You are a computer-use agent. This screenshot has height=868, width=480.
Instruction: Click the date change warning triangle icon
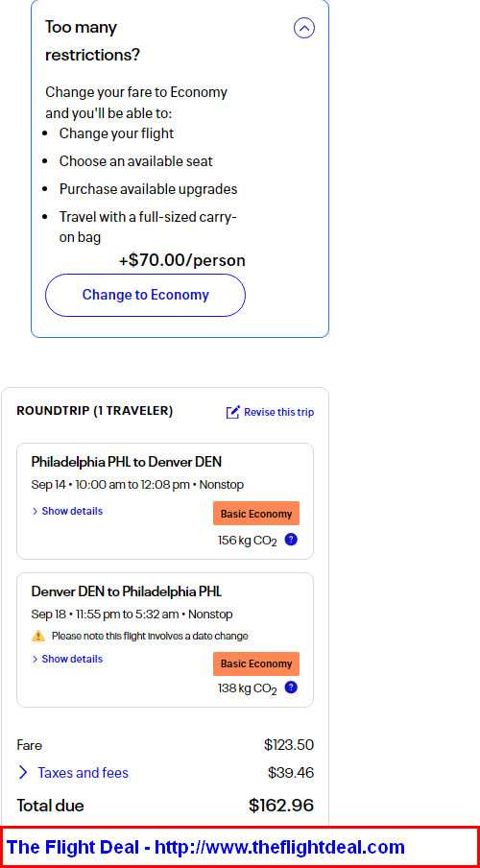[38, 636]
